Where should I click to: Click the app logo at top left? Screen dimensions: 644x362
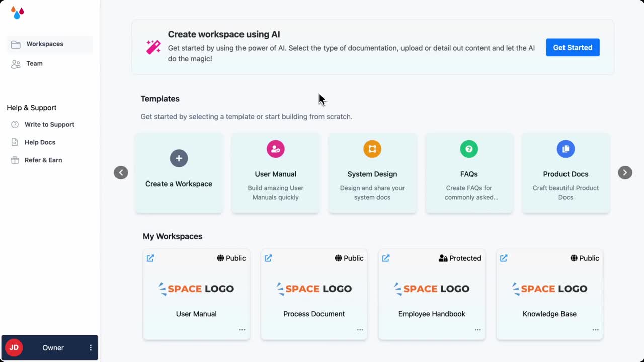coord(17,13)
